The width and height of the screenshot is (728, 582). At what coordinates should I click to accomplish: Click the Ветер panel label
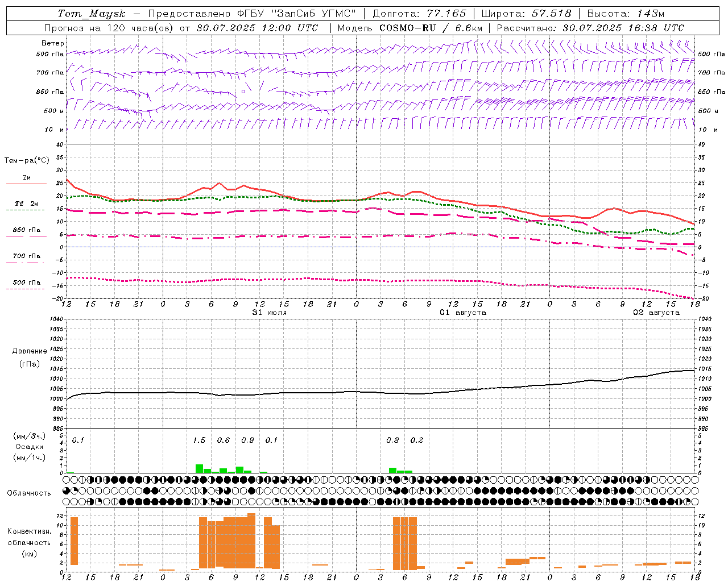tap(52, 43)
